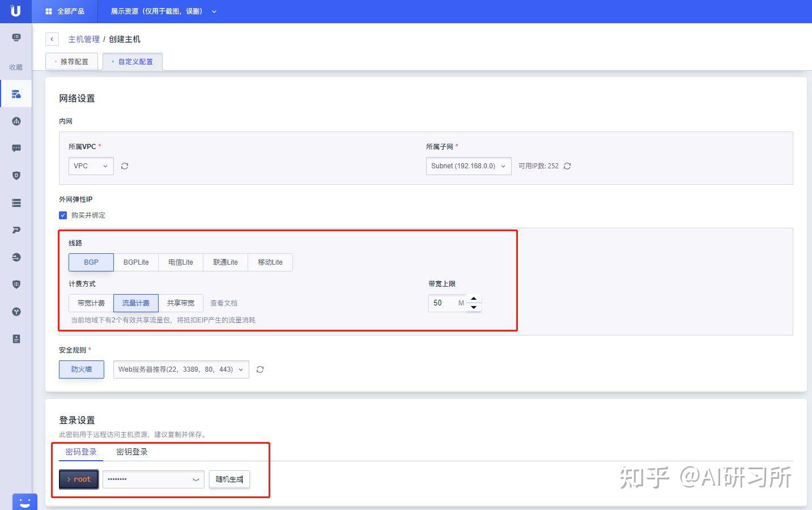
Task: Click the smiley support icon bottom-left
Action: [24, 501]
